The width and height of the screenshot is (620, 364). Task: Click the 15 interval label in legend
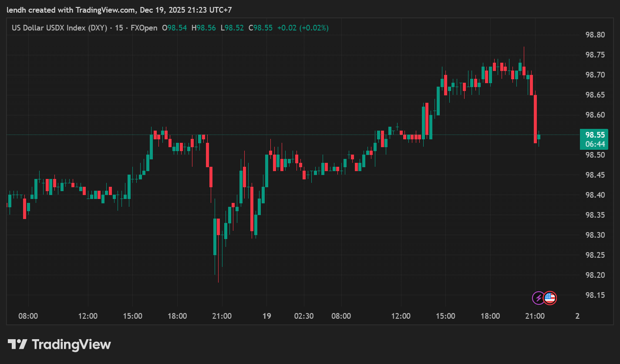pos(119,28)
